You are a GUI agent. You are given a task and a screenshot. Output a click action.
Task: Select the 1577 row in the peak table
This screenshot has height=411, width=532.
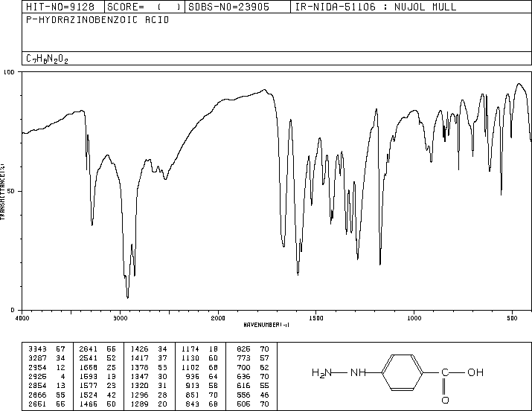[x=97, y=386]
